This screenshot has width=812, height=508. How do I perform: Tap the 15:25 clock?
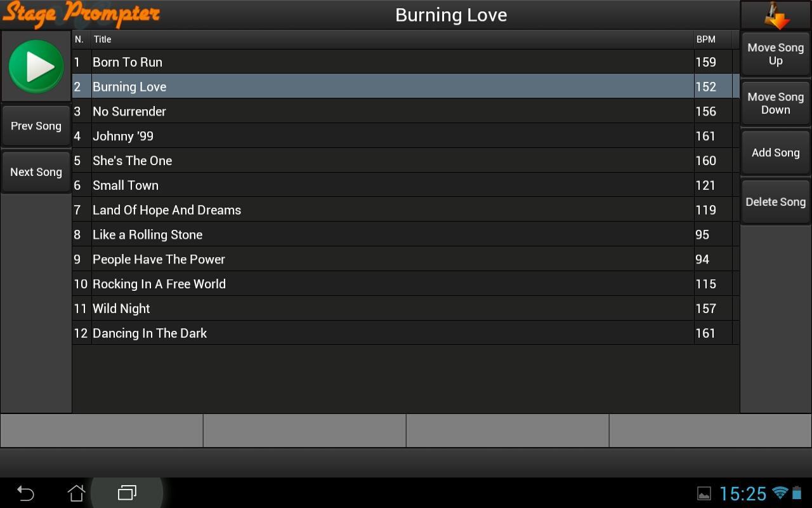click(x=743, y=493)
